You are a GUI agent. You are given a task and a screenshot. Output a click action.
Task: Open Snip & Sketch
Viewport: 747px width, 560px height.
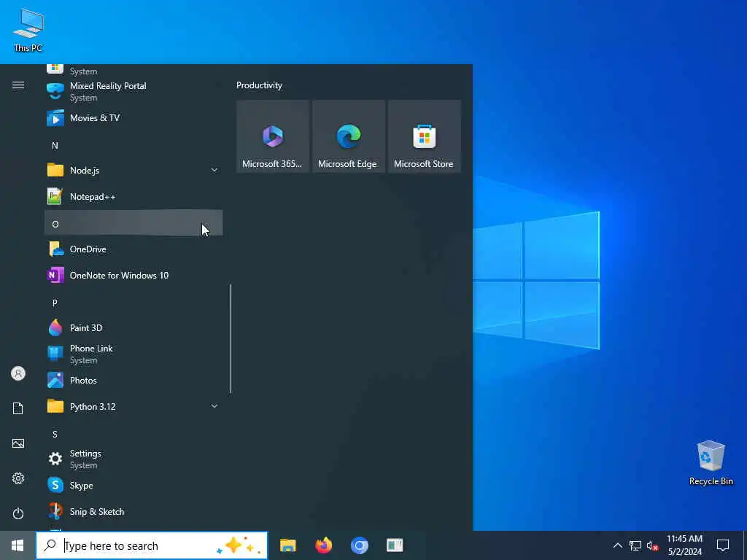[x=133, y=511]
